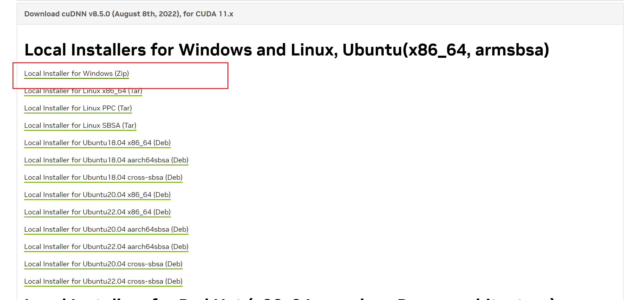The width and height of the screenshot is (644, 300).
Task: Download Ubuntu22.04 aarch64sbsa (Deb) local installer
Action: click(106, 247)
